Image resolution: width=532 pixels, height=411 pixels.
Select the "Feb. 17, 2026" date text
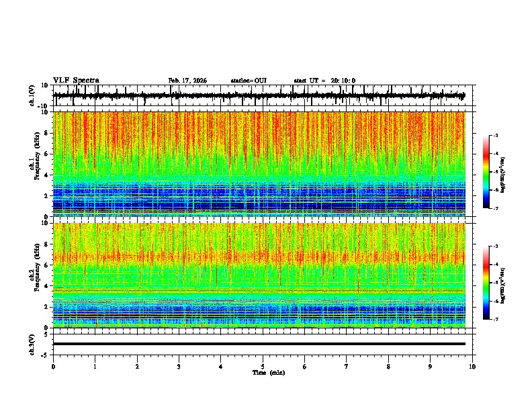187,81
